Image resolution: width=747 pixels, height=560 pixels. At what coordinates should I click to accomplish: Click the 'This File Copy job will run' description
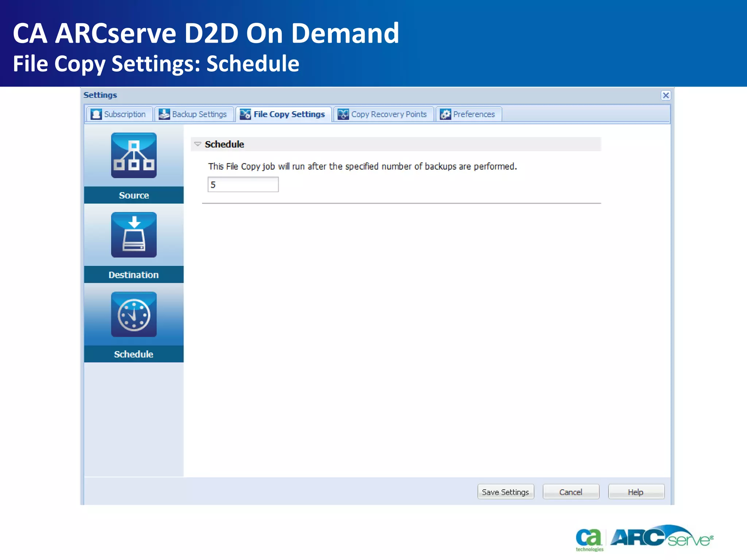tap(363, 166)
